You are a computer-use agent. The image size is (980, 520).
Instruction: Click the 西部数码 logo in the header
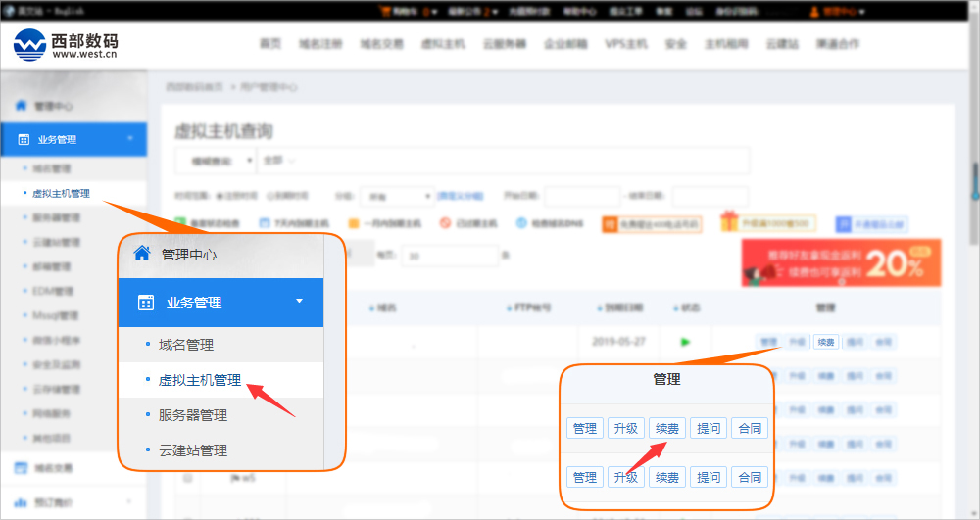click(67, 44)
